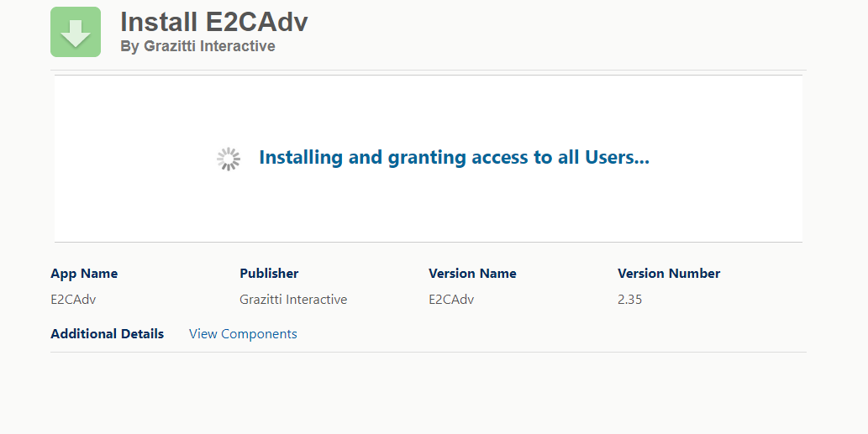Image resolution: width=868 pixels, height=434 pixels.
Task: Click the '2.35' version number value
Action: tap(630, 300)
